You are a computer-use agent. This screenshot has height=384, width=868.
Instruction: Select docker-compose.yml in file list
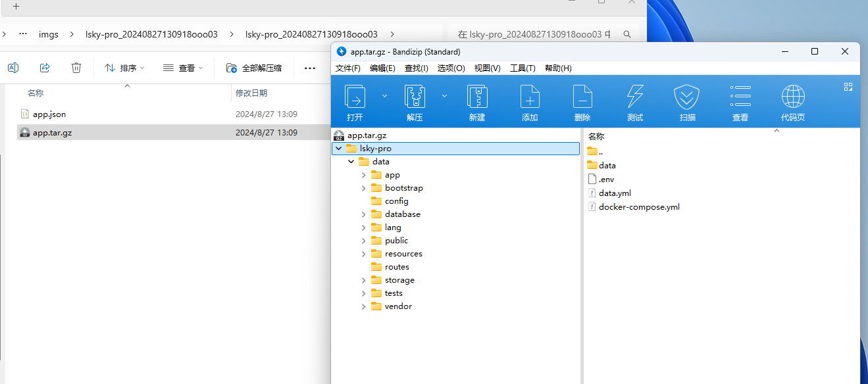pos(633,206)
